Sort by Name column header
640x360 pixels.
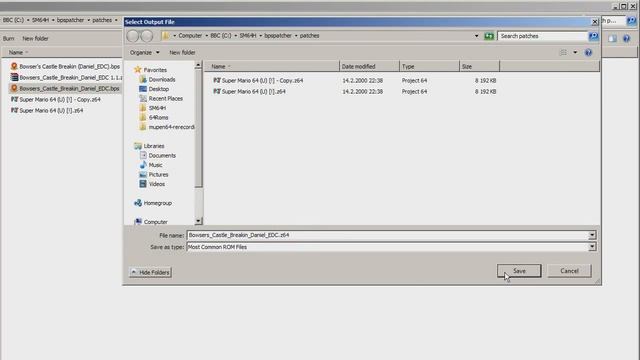pos(271,66)
